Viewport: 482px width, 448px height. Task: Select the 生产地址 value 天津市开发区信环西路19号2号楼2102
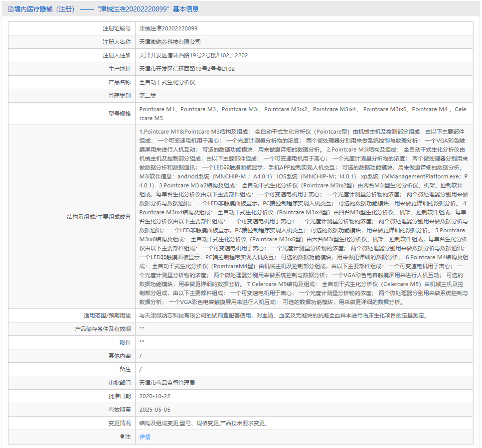[x=187, y=69]
